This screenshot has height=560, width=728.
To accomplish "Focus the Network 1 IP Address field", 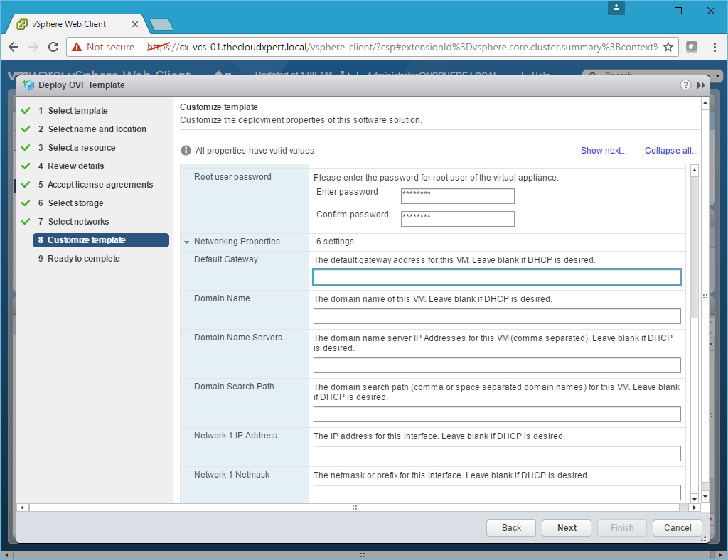I will coord(497,453).
